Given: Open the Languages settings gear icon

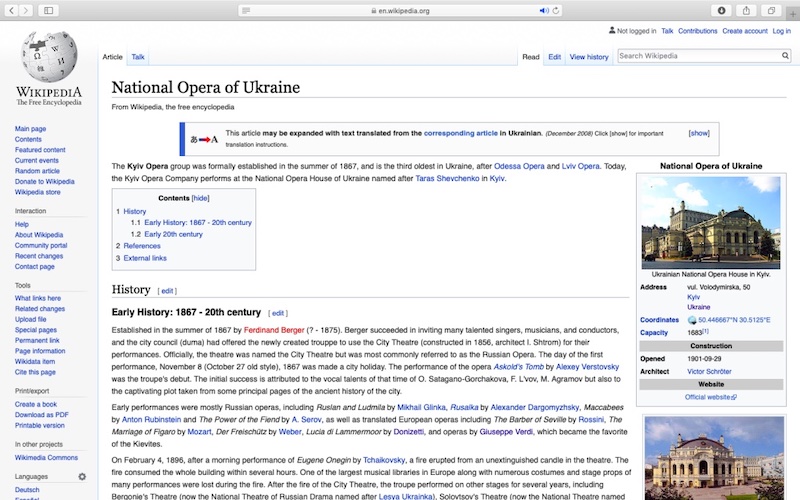Looking at the screenshot, I should click(82, 477).
